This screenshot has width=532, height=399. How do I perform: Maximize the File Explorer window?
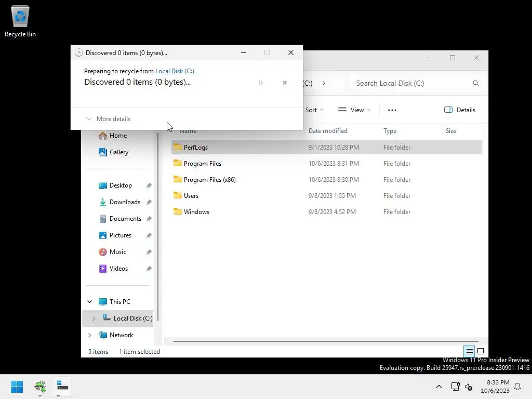click(x=453, y=58)
